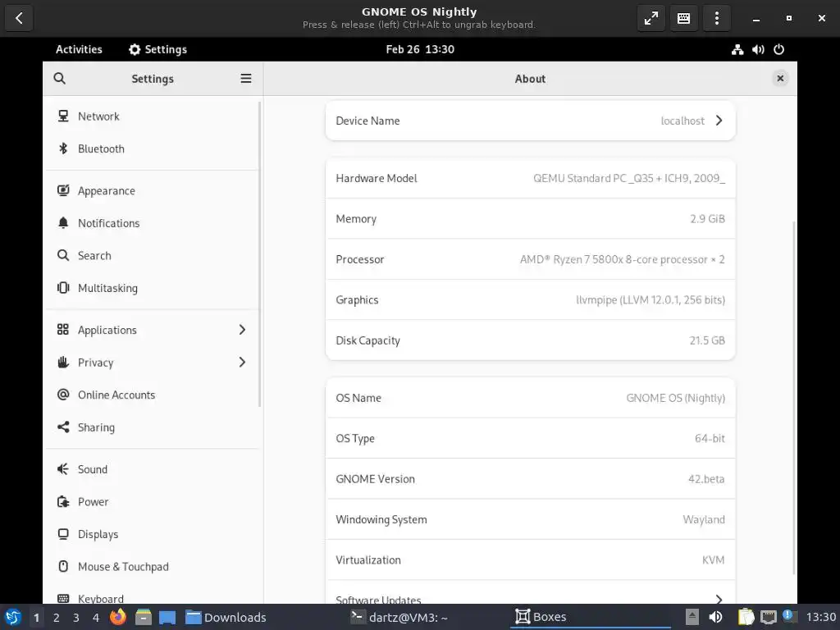Click the localhost device name value
Viewport: 840px width, 630px height.
coord(682,121)
